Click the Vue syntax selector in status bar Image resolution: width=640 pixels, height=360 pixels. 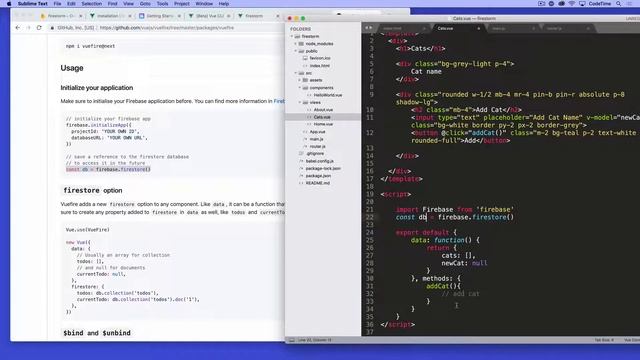point(631,340)
